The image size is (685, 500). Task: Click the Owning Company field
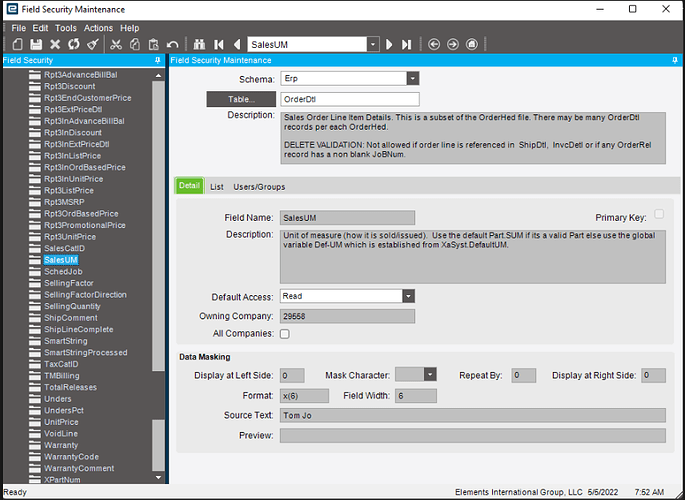click(347, 316)
